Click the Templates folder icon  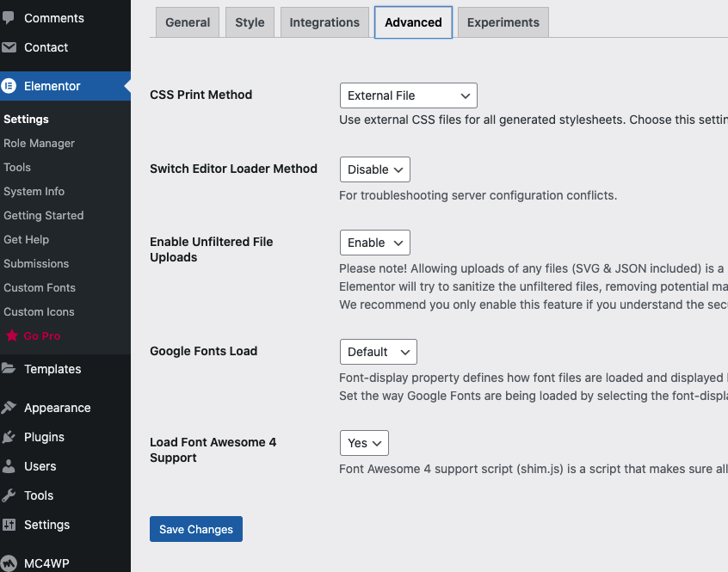(x=9, y=369)
